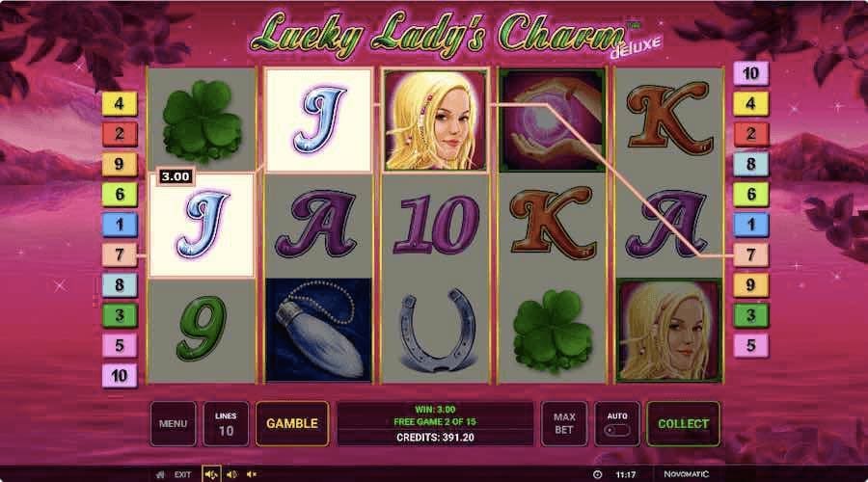Click the crystal ball hands symbol
868x482 pixels.
552,120
